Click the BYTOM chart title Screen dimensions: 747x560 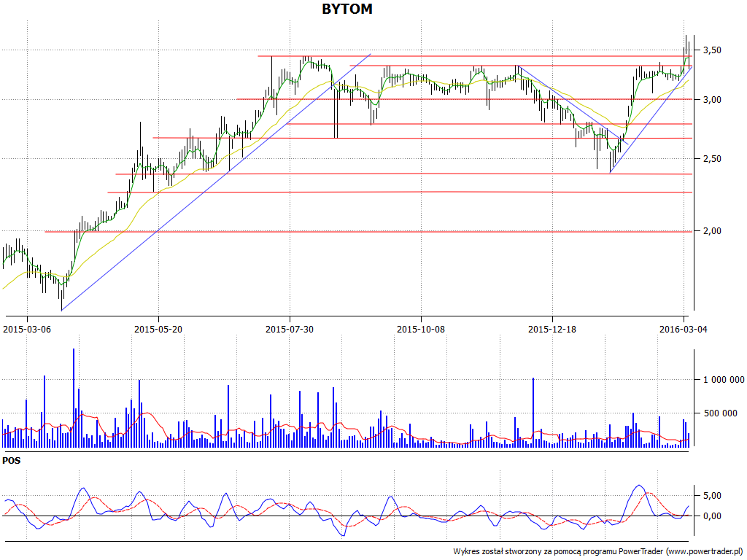(347, 9)
